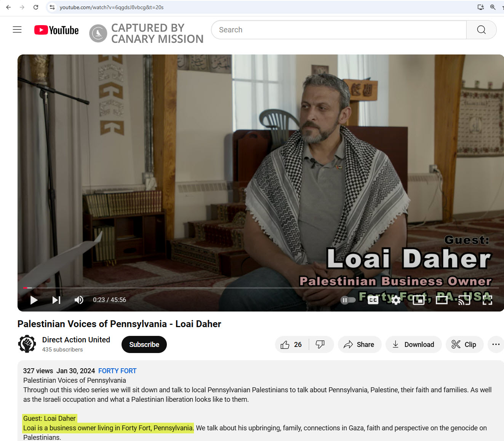This screenshot has height=441, width=504.
Task: Enter fullscreen mode
Action: point(487,300)
